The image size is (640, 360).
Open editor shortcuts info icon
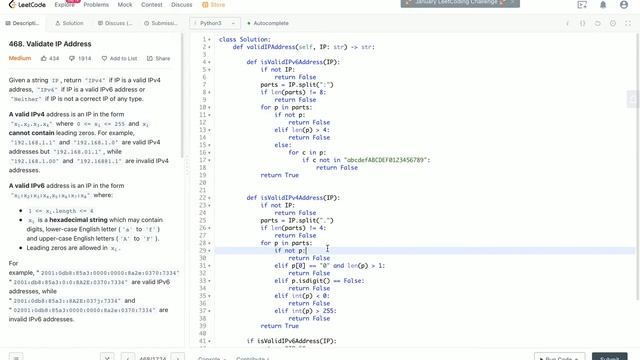[567, 23]
